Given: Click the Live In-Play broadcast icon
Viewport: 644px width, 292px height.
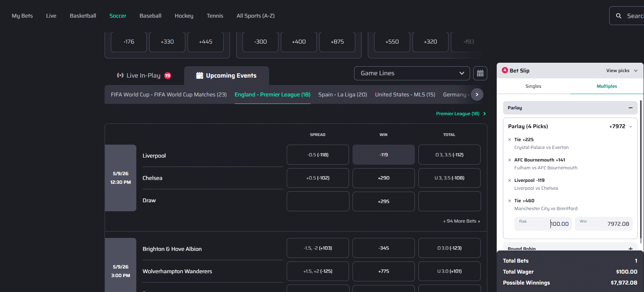Looking at the screenshot, I should tap(120, 75).
